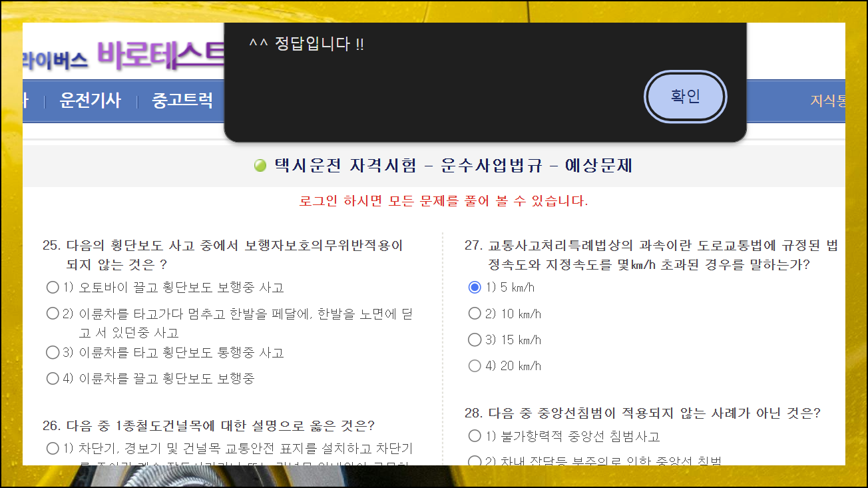Select option 3) 이륜차를 타고 횡단보도 통행중 사고
The width and height of the screenshot is (868, 488).
pos(53,352)
